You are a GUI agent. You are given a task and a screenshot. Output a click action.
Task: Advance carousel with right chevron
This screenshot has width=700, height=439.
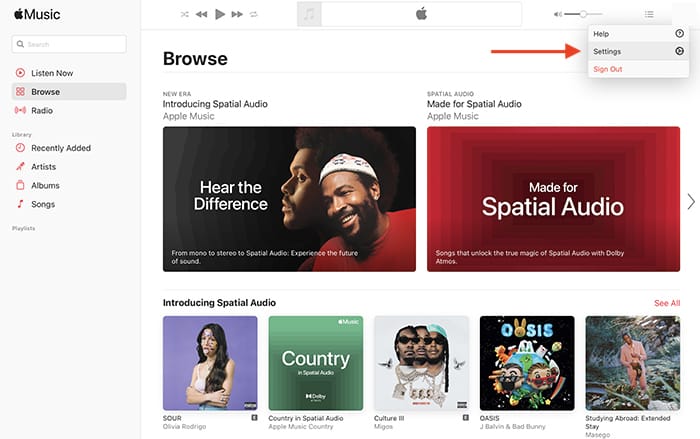tap(691, 201)
